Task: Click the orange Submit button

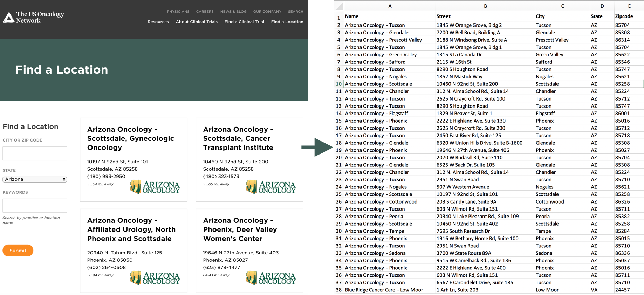Action: 18,251
